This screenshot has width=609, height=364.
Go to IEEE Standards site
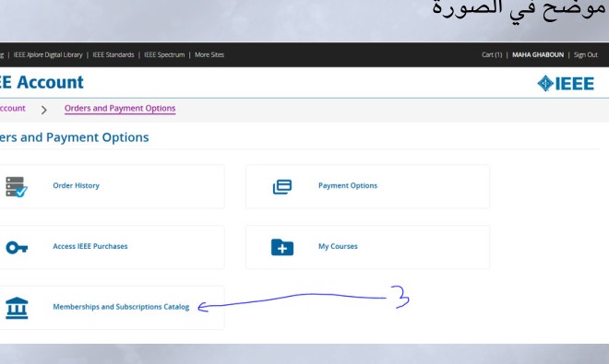click(x=113, y=54)
